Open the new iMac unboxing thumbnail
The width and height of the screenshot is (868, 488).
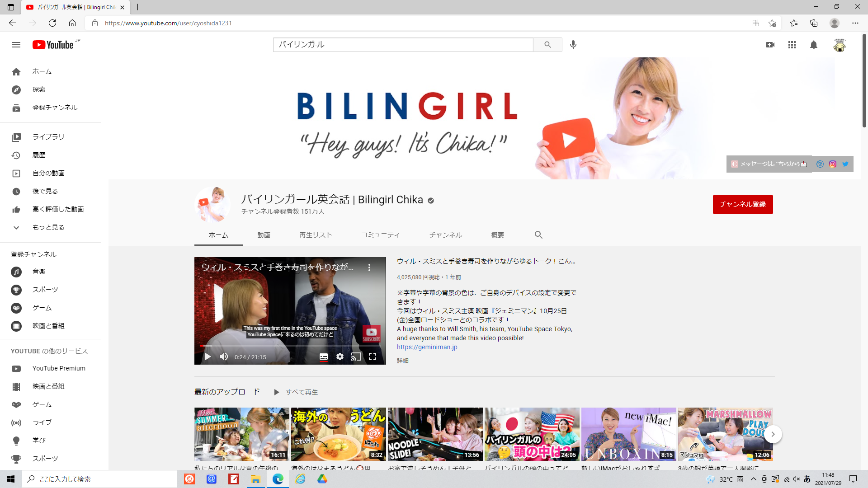tap(629, 434)
